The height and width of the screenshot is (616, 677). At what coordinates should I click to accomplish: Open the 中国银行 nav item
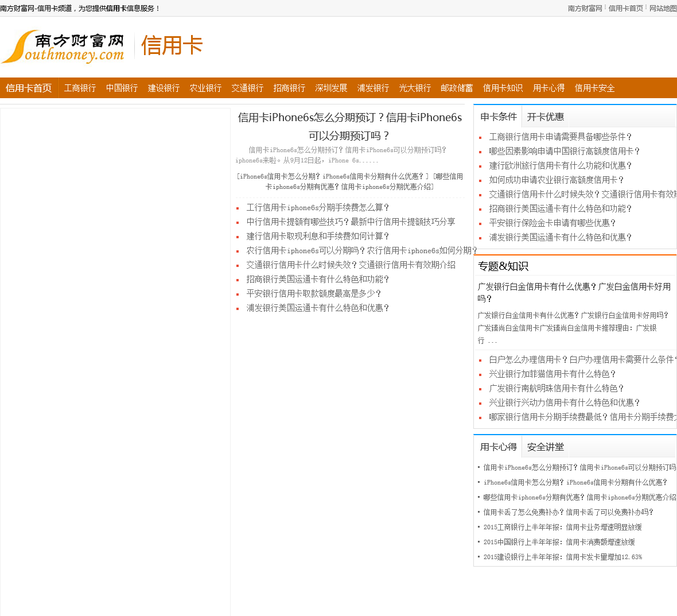pos(122,88)
